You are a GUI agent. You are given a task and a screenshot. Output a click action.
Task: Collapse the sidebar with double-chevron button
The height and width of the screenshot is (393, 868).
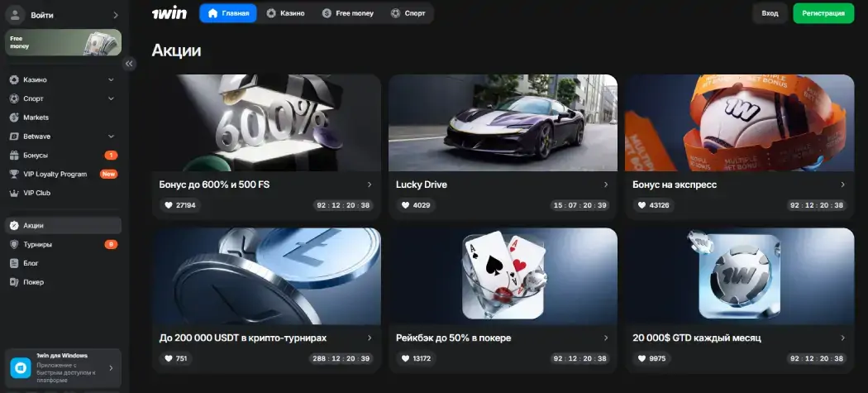129,64
